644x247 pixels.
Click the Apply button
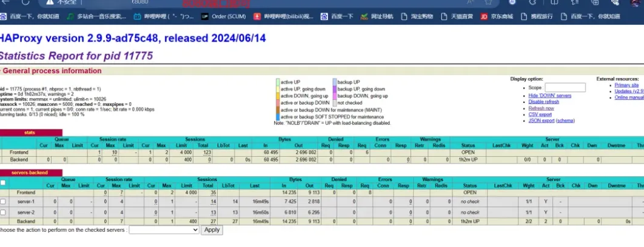(212, 230)
